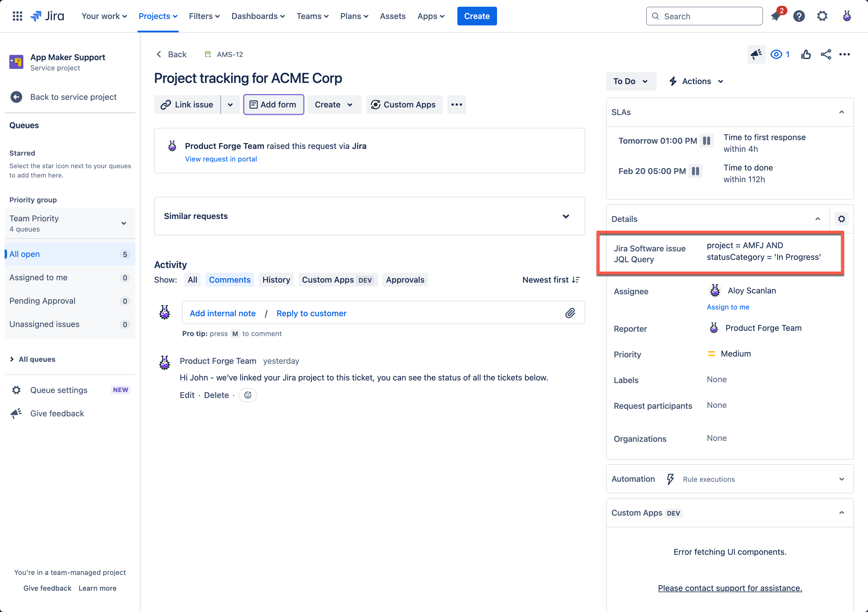Toggle Newest first sort order
Viewport: 868px width, 612px height.
point(551,280)
